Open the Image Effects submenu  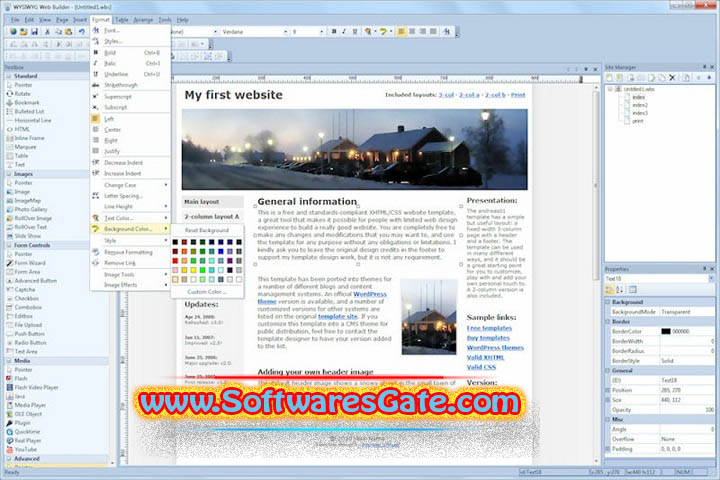131,285
